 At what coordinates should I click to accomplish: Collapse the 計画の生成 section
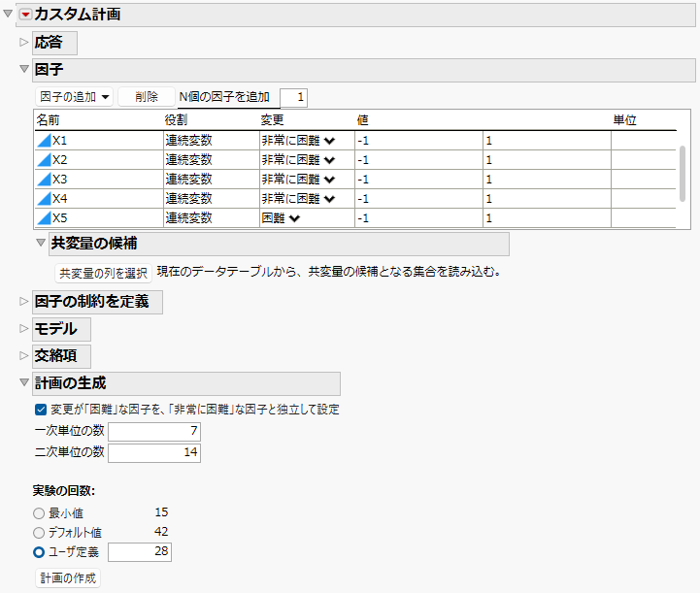click(x=24, y=382)
